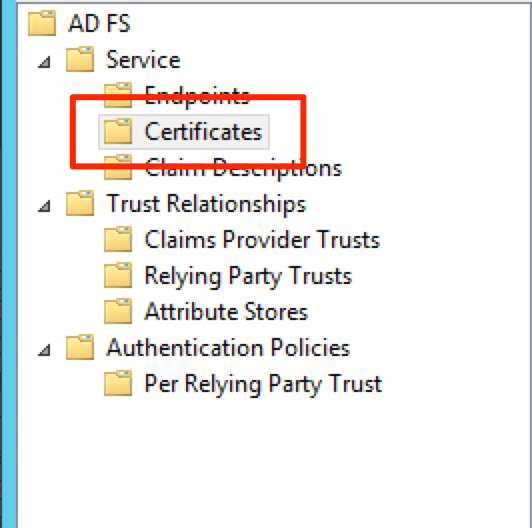Select the Per Relying Party Trust label
Viewport: 532px width, 528px height.
point(263,384)
